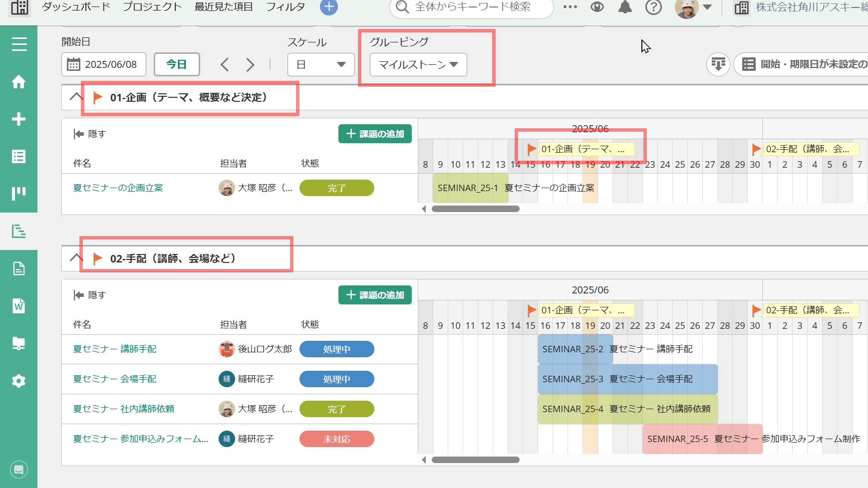
Task: Click the 完了 status of 社内講師依頼
Action: coord(337,409)
